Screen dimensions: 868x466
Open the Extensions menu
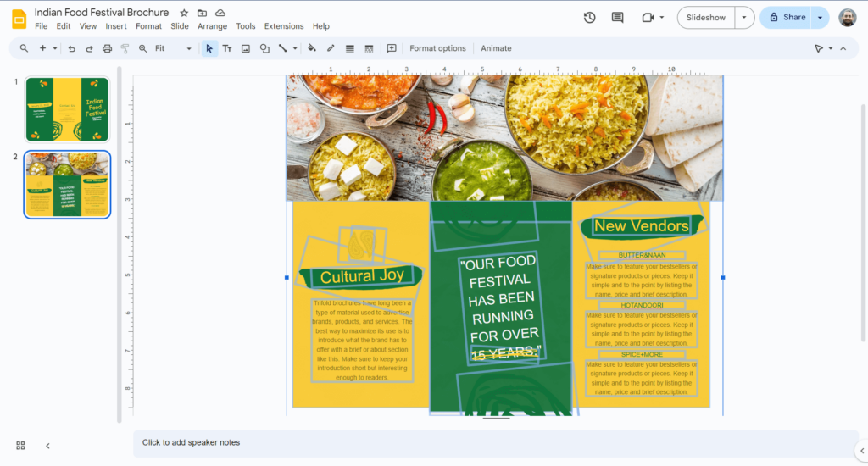pos(283,26)
